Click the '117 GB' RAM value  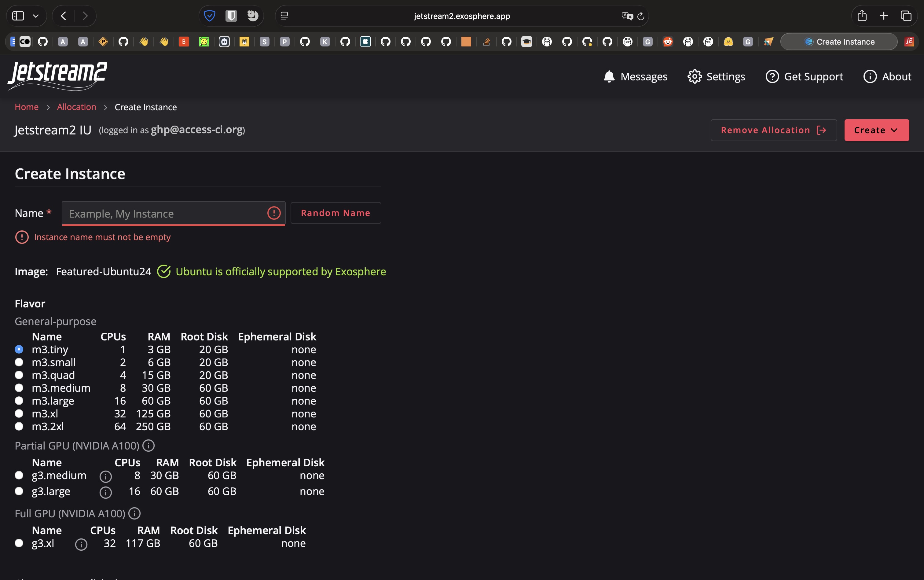click(x=143, y=543)
